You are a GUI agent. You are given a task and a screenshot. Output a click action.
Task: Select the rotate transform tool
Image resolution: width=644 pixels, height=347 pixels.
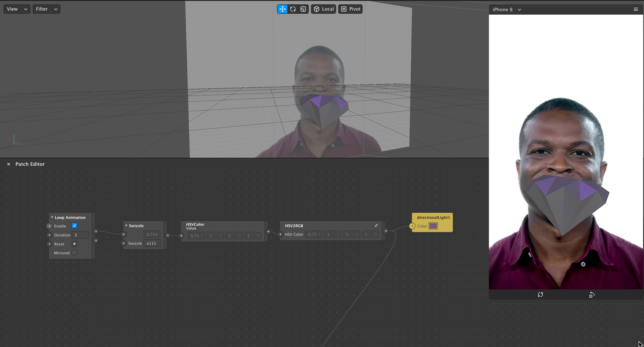[293, 9]
